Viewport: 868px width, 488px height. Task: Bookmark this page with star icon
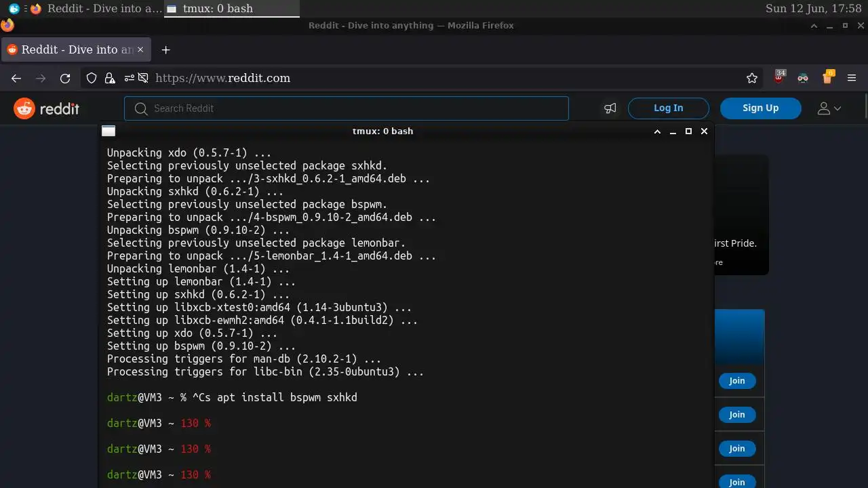click(x=752, y=78)
